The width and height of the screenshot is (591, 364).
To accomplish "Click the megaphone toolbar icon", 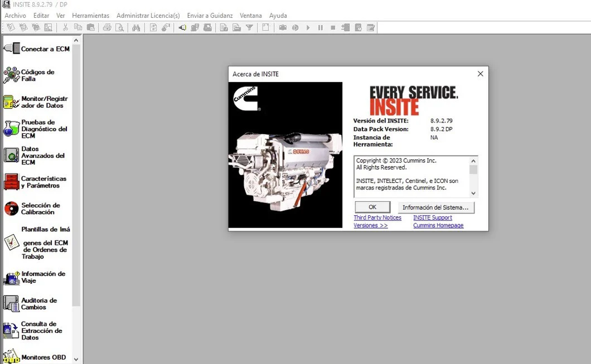I will click(182, 28).
